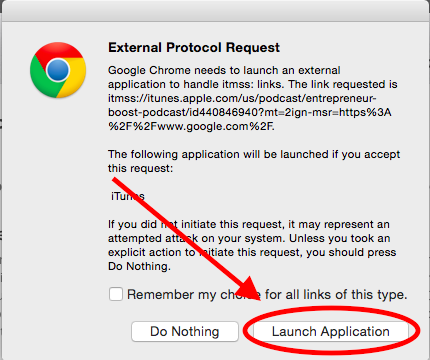The image size is (430, 360).
Task: Click 'The following application will be launched' text
Action: 254,154
